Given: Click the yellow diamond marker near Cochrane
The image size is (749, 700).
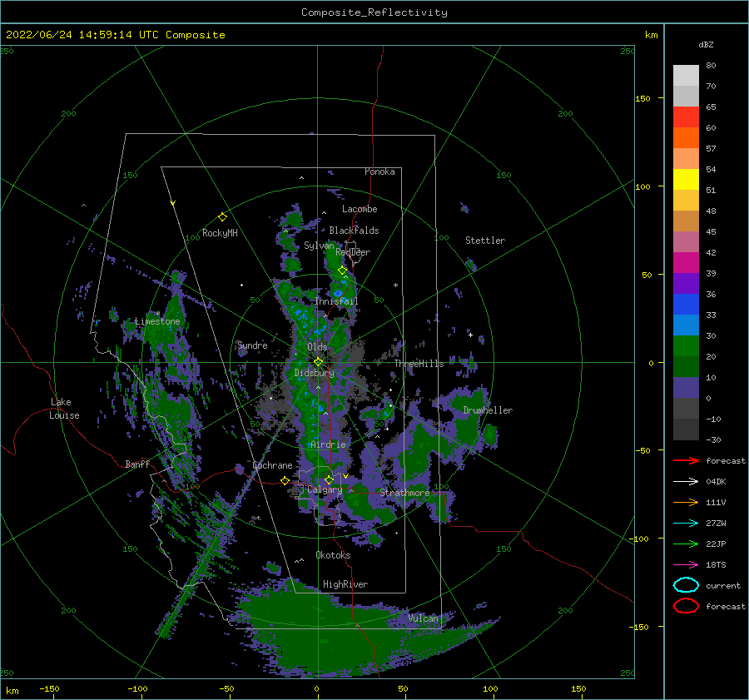Looking at the screenshot, I should (285, 480).
